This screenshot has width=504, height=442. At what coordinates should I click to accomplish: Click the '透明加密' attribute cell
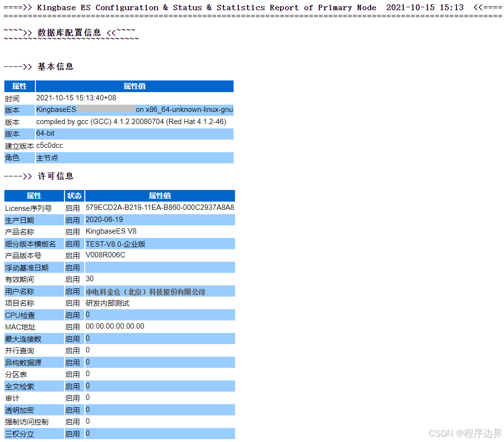click(34, 410)
